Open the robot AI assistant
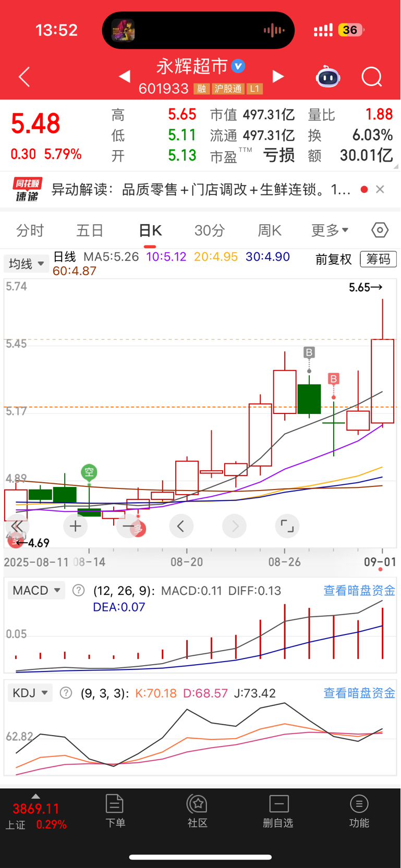Image resolution: width=401 pixels, height=868 pixels. click(x=328, y=77)
